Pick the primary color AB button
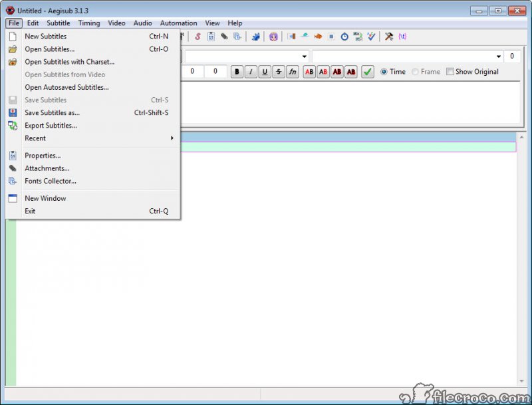Image resolution: width=532 pixels, height=405 pixels. [x=309, y=72]
